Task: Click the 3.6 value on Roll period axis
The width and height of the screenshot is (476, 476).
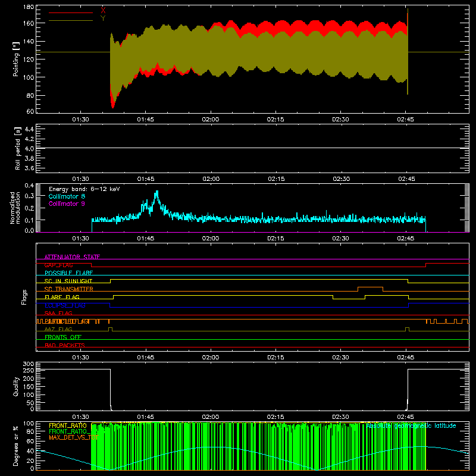Action: coord(29,168)
